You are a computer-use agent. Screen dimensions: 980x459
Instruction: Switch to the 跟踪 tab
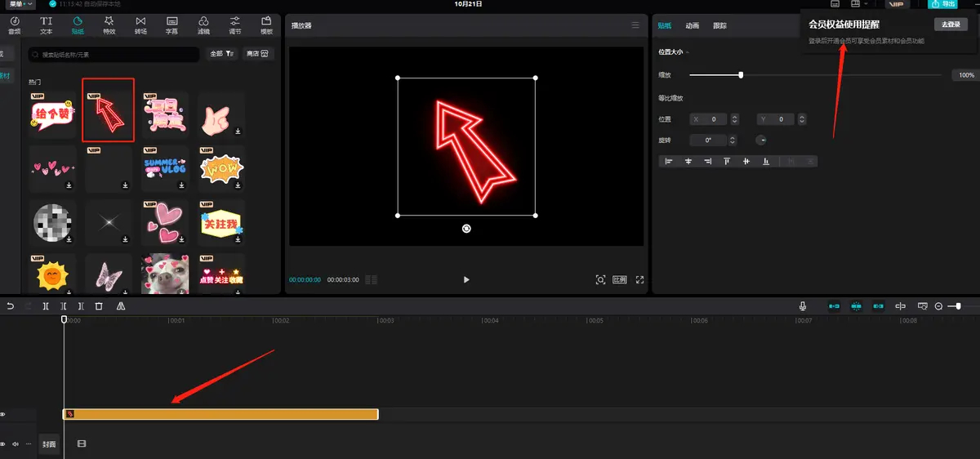(719, 26)
